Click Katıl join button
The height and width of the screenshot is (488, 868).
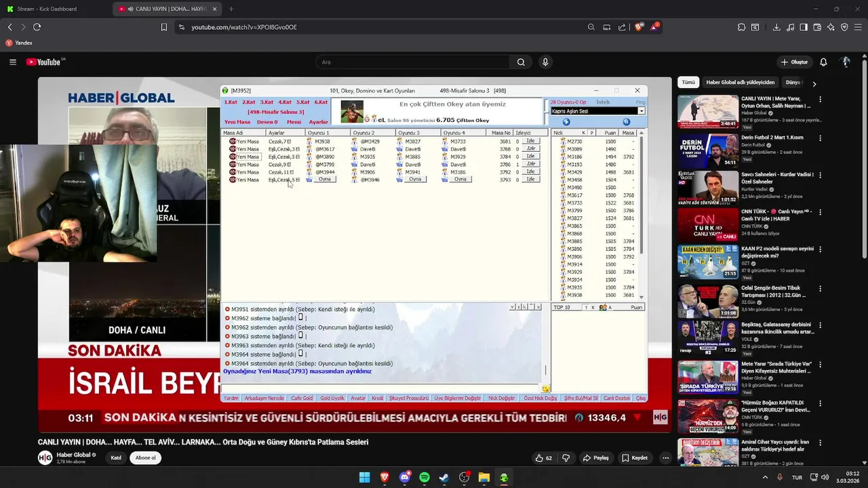[x=116, y=457]
